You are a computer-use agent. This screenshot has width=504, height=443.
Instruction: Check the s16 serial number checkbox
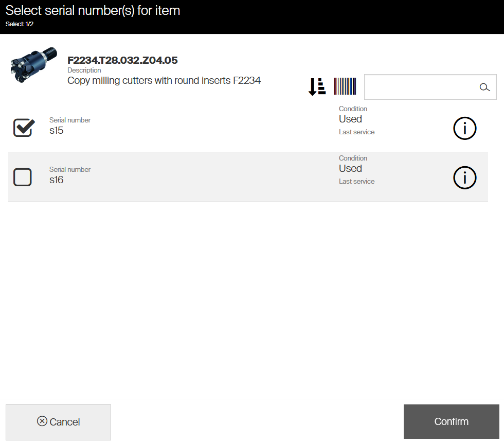[x=23, y=178]
